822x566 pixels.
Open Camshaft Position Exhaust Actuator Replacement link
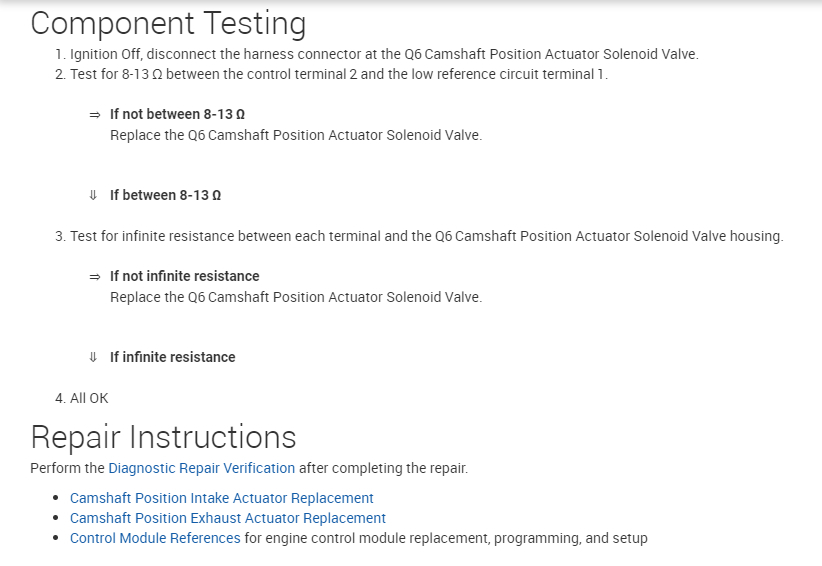(x=227, y=518)
